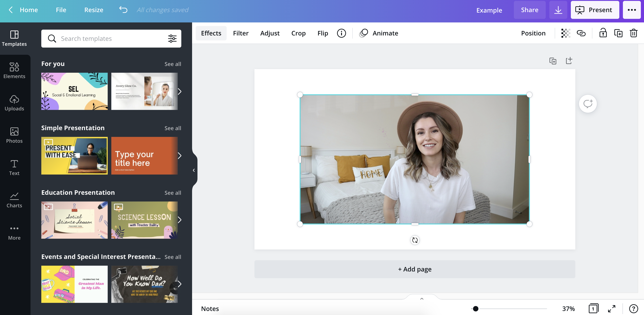Show more Education Presentation templates arrow

coord(179,220)
